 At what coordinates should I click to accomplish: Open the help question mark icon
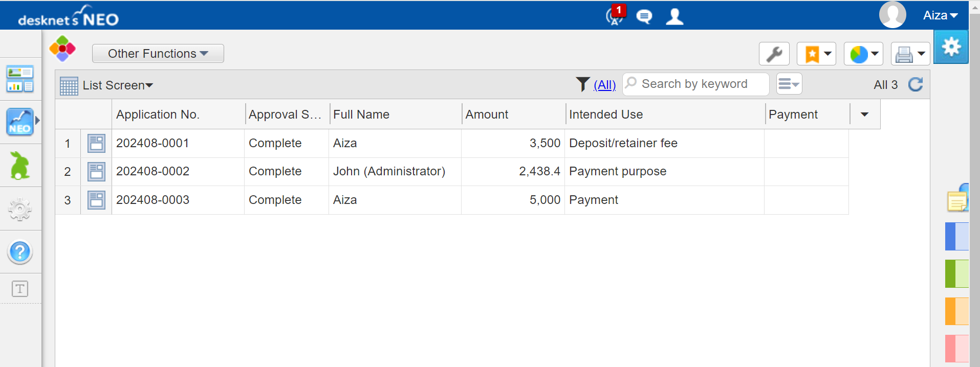point(20,252)
